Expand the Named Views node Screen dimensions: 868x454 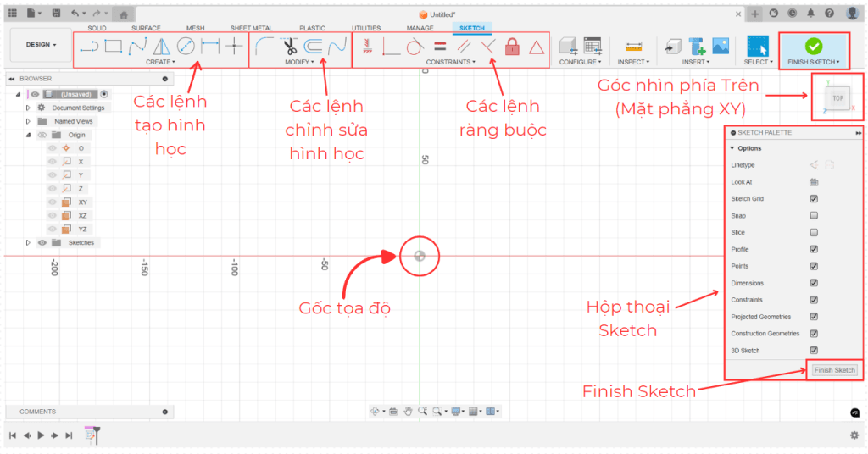(29, 121)
